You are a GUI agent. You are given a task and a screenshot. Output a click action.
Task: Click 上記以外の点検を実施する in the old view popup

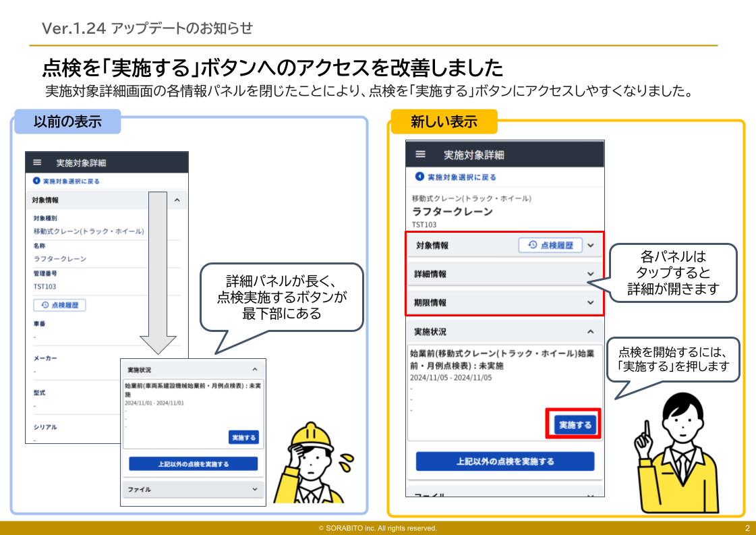tap(193, 464)
